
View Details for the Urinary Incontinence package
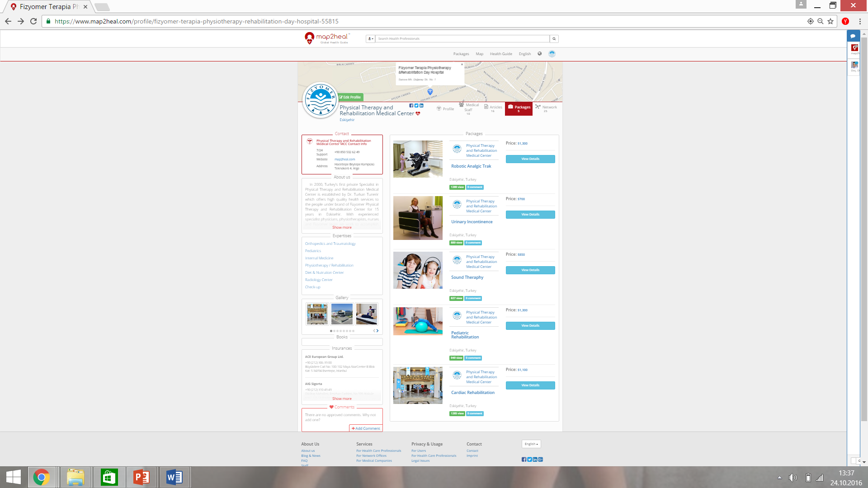[x=530, y=215]
